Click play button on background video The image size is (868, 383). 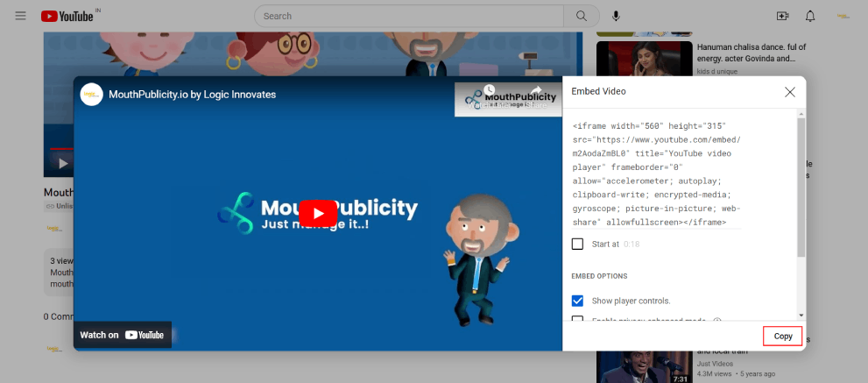coord(63,164)
